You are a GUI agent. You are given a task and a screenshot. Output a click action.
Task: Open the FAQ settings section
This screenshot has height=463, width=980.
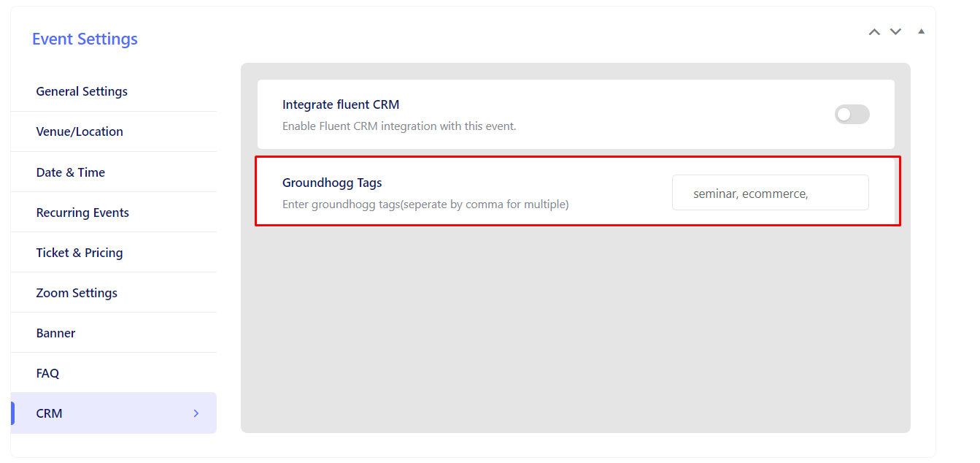tap(47, 372)
